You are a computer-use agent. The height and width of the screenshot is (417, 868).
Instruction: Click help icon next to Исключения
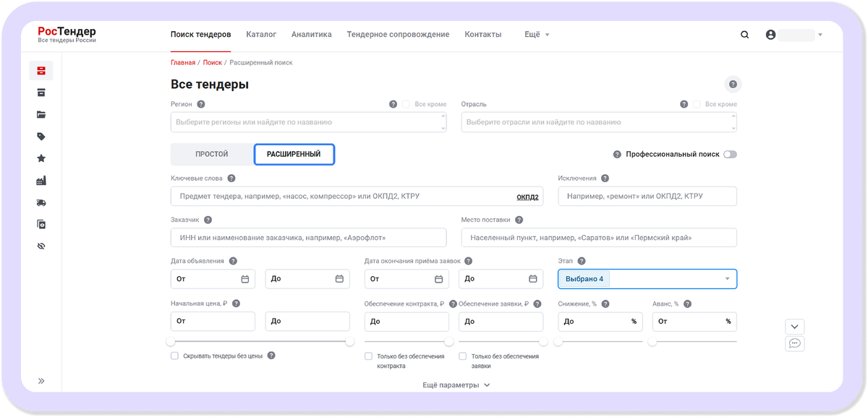[x=605, y=178]
